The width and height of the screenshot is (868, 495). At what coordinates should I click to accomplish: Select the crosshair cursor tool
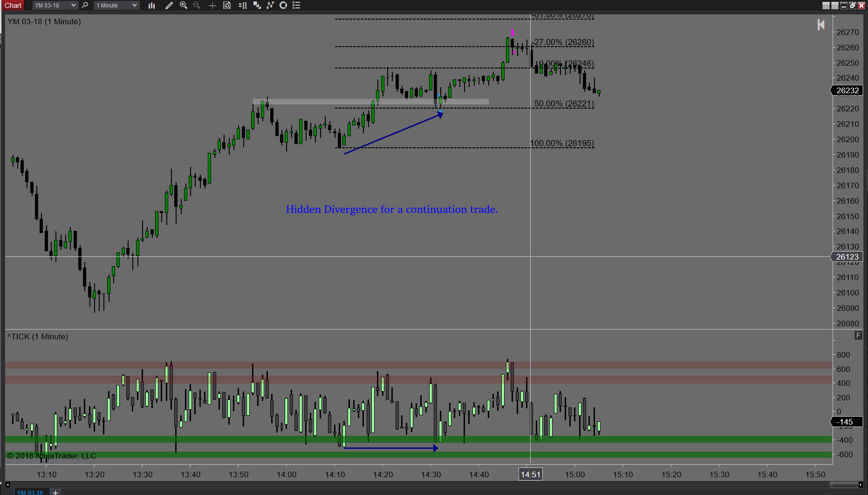pos(212,5)
